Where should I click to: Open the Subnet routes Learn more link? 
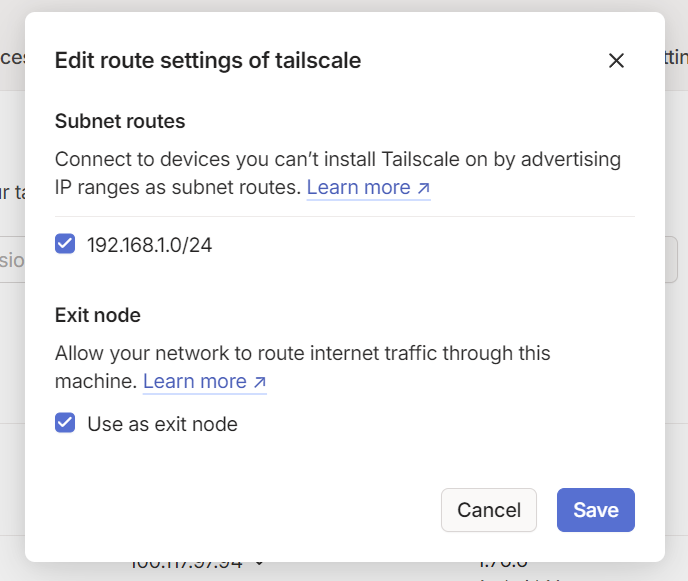368,187
